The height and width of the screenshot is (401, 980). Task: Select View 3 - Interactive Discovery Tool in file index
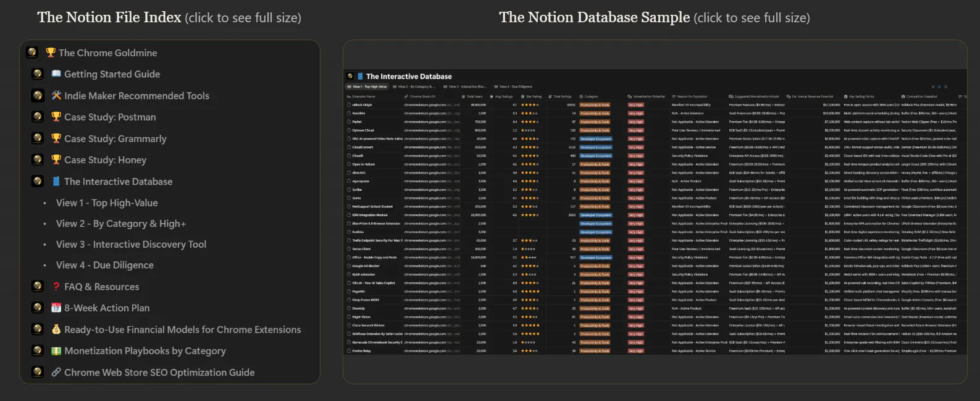[131, 244]
